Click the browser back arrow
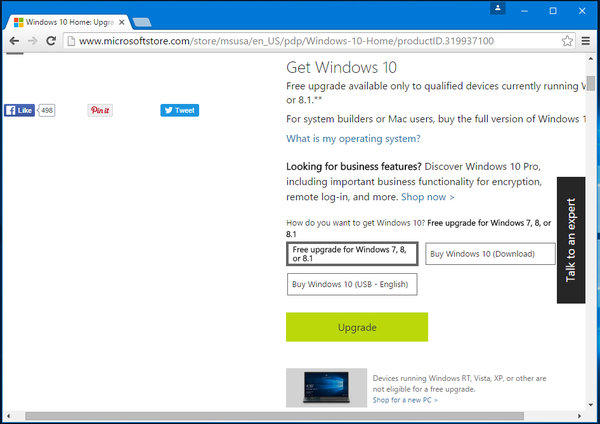 [14, 41]
